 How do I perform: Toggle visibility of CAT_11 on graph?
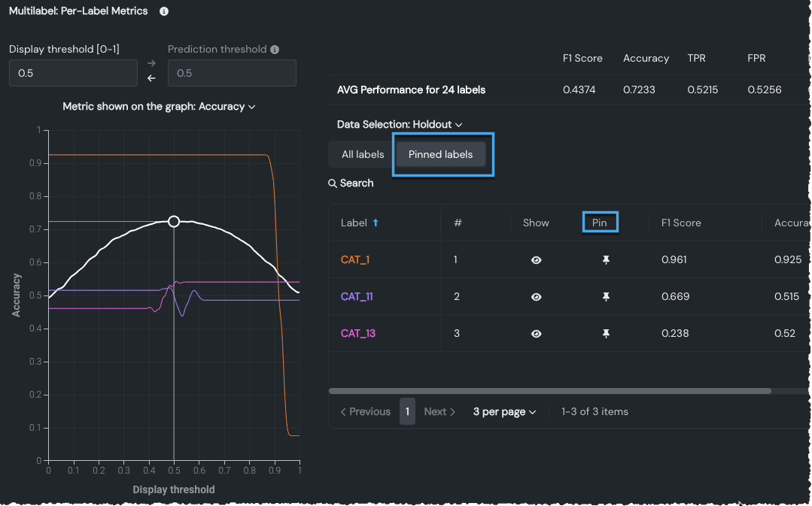(x=536, y=297)
